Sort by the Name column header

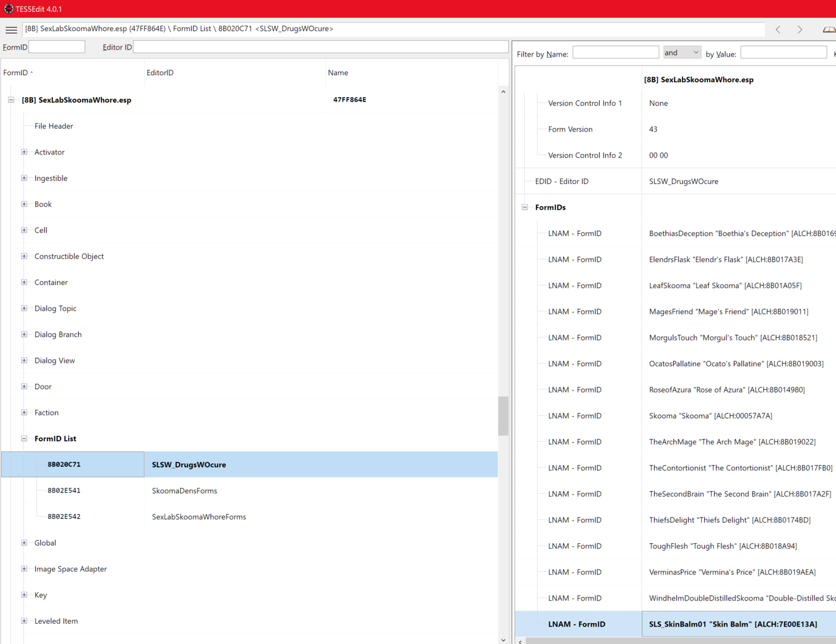point(411,73)
